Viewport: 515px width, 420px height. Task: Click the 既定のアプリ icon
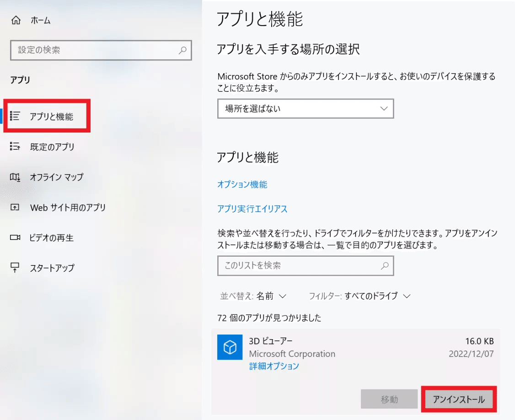click(x=15, y=146)
